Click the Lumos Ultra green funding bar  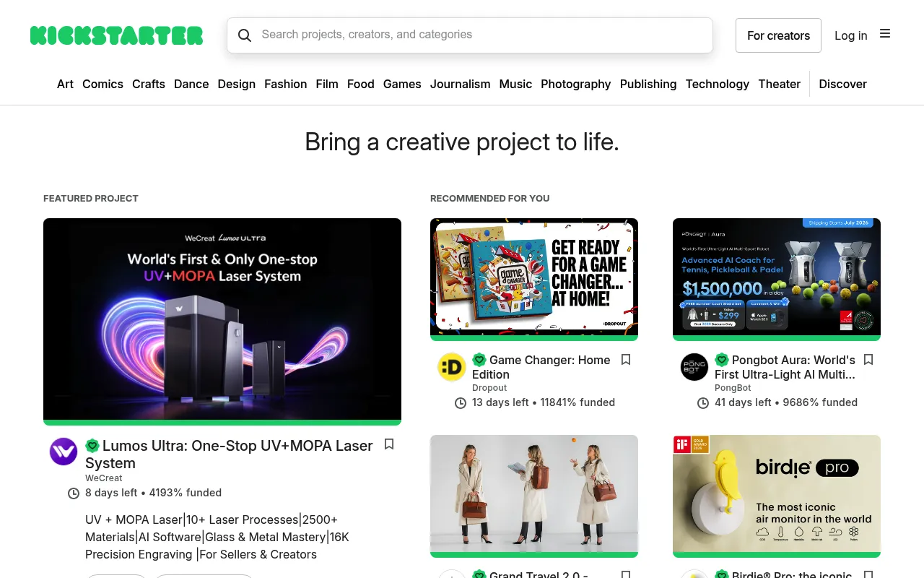[x=222, y=423]
